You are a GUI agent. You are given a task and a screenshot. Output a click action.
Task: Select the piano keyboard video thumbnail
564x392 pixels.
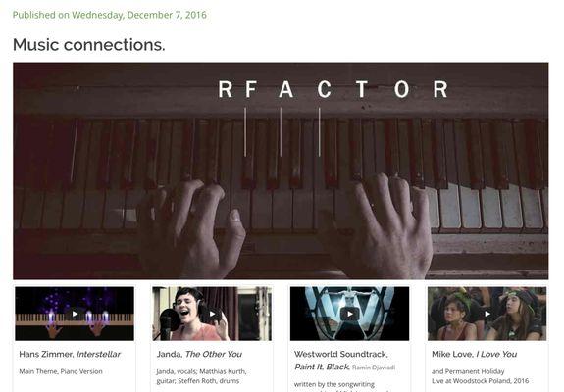[x=75, y=314]
